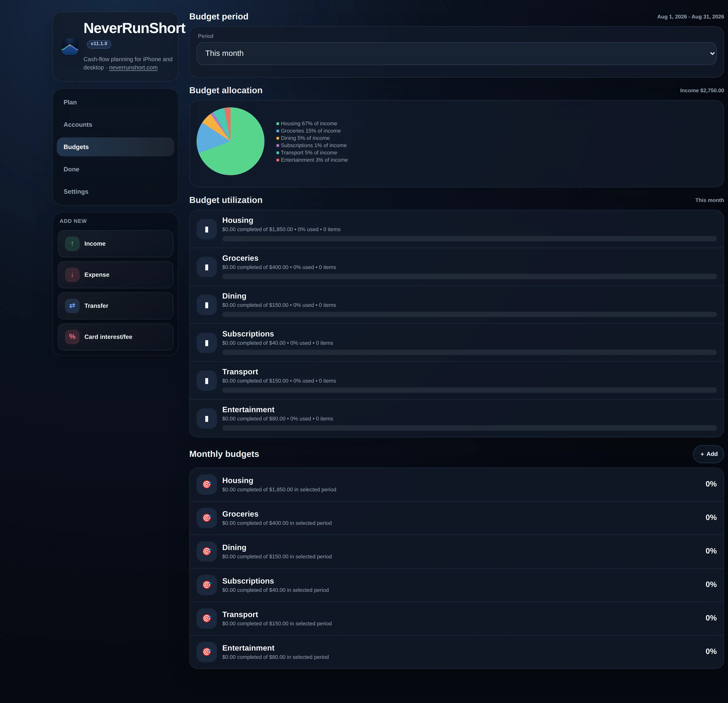Click the Dining orange legend swatch
The width and height of the screenshot is (728, 703).
(277, 138)
